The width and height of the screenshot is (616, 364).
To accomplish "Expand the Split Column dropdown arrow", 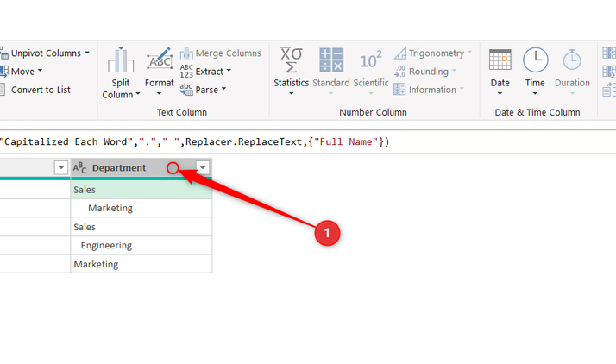I will pyautogui.click(x=138, y=94).
